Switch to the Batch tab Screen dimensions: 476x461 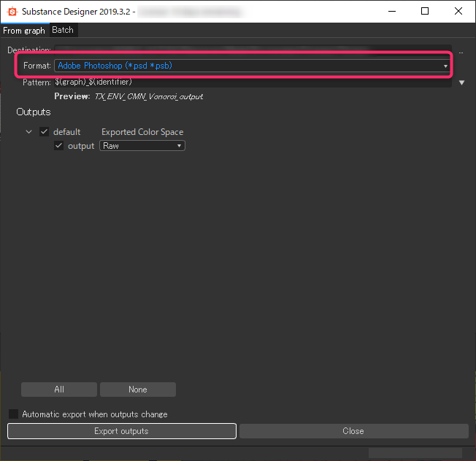63,30
